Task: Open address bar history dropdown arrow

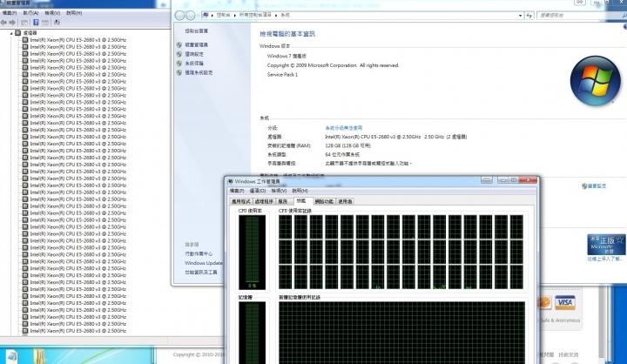Action: tap(520, 15)
